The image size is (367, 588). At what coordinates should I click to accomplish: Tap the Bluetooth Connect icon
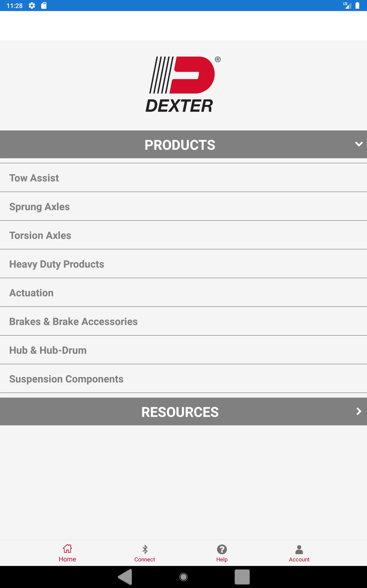coord(145,549)
